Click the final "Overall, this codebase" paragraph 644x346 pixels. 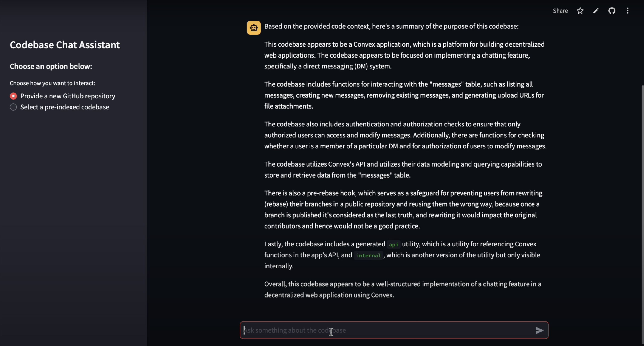pos(403,290)
